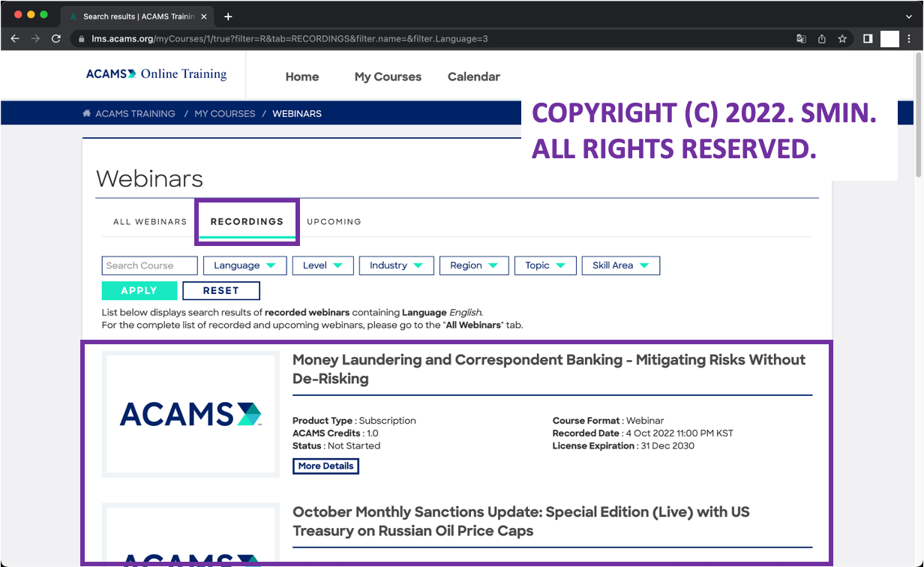
Task: Expand the Skill Area filter dropdown
Action: tap(621, 265)
